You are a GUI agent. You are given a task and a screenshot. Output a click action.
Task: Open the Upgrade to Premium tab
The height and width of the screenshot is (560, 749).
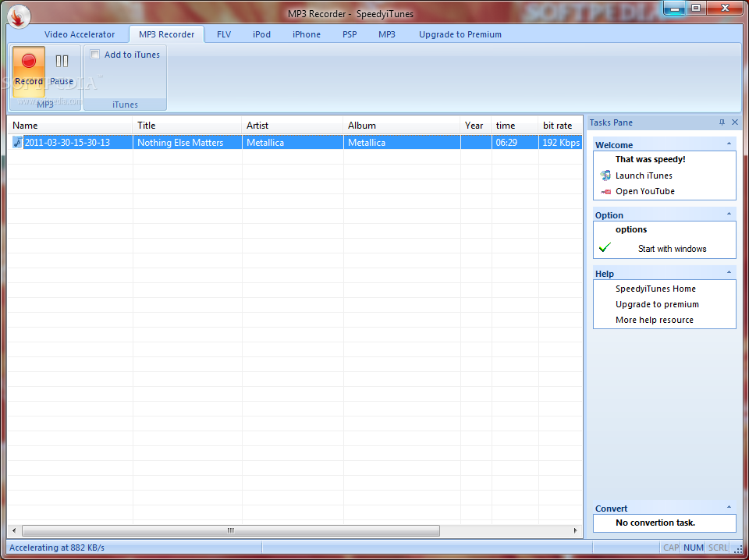pos(460,34)
